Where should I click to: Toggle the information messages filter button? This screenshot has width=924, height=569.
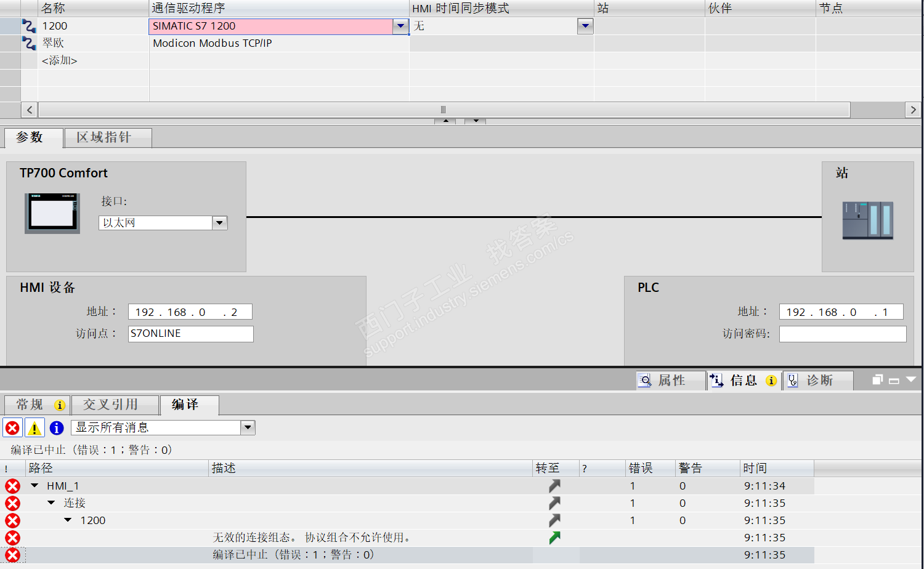[57, 427]
